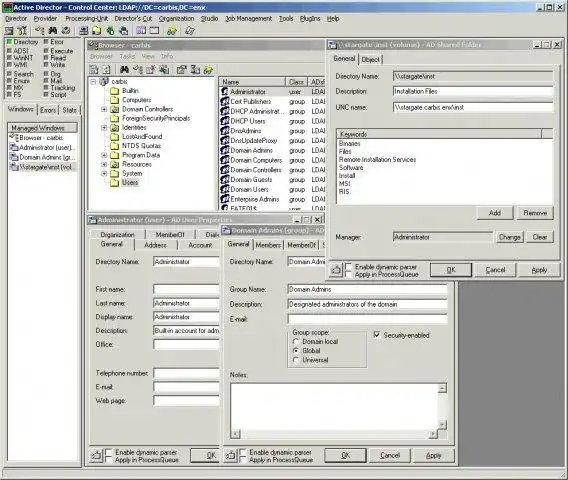Click the E-mail field in the Domain Admins dialog
The width and height of the screenshot is (568, 480).
[x=367, y=319]
